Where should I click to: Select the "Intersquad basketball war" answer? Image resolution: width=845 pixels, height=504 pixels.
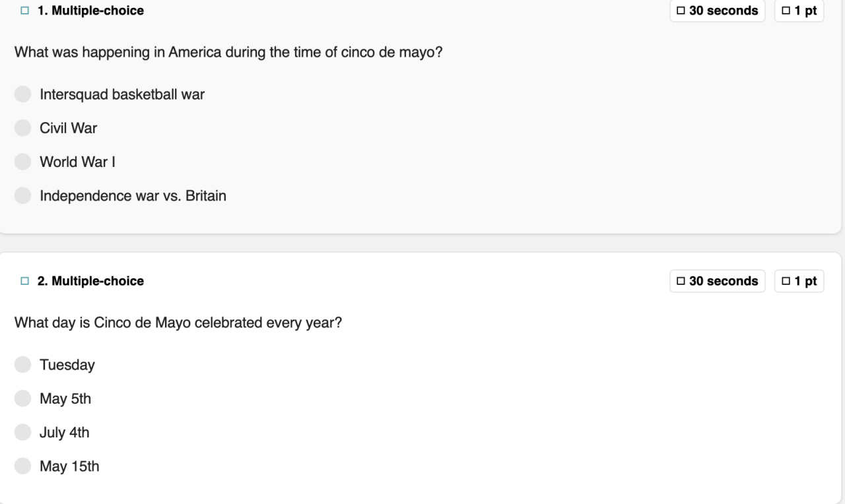(23, 94)
